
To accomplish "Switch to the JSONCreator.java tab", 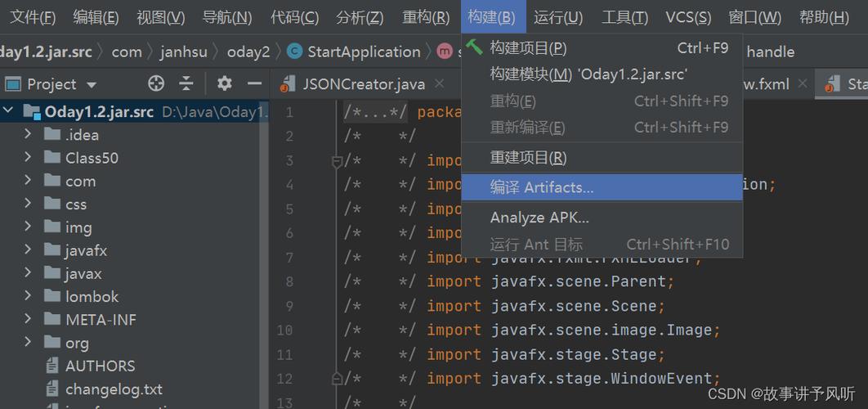I will coord(363,84).
